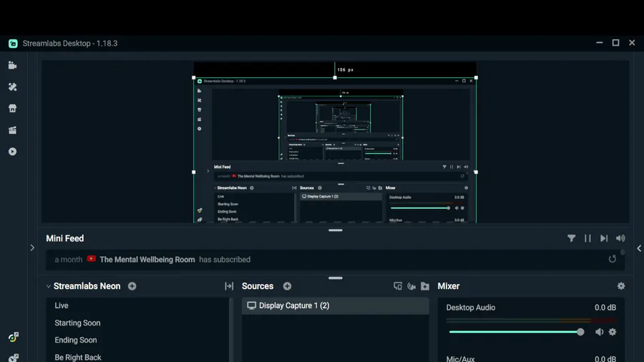Open the App Store icon in the sidebar
Image resolution: width=644 pixels, height=362 pixels.
coord(12,108)
